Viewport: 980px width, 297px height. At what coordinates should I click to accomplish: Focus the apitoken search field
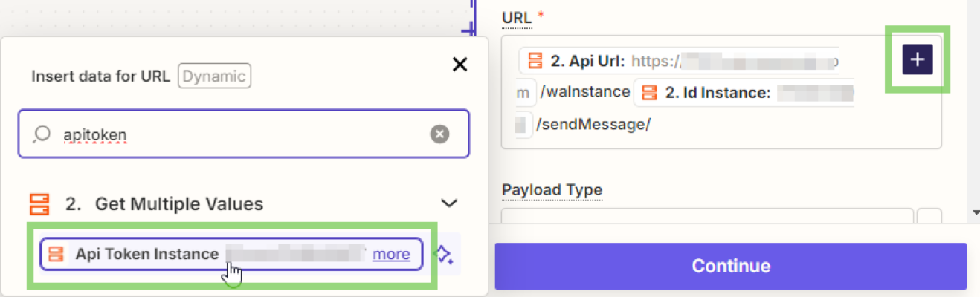tap(238, 134)
